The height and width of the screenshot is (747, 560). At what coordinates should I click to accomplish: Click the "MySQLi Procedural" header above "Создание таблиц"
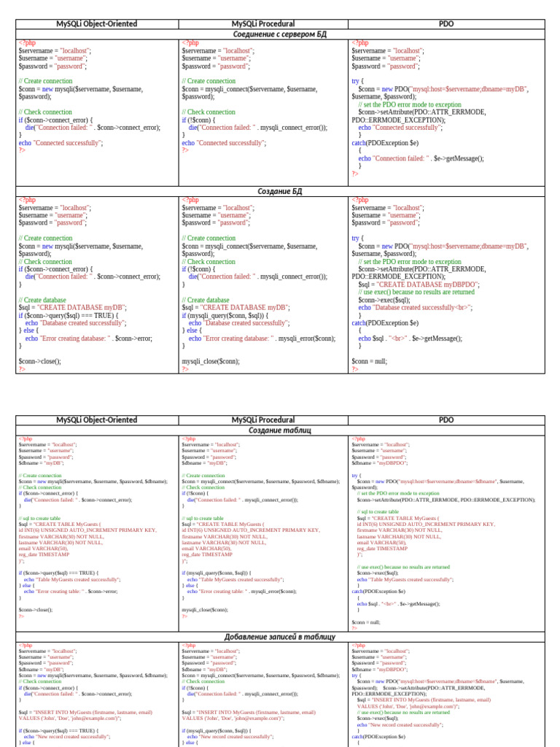[x=262, y=419]
